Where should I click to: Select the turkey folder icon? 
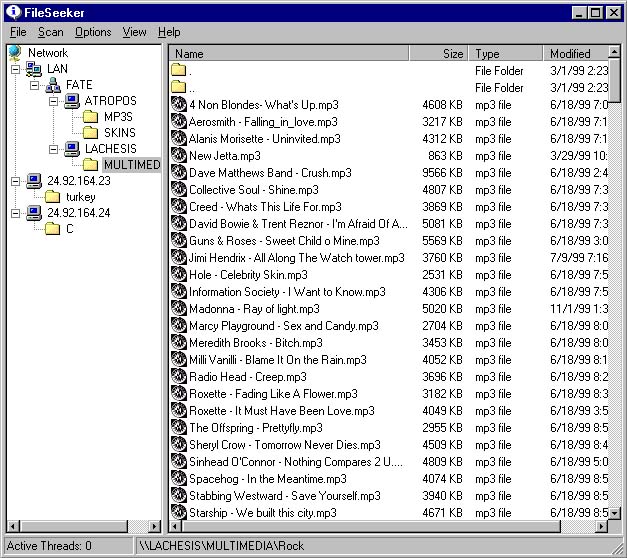[x=53, y=197]
